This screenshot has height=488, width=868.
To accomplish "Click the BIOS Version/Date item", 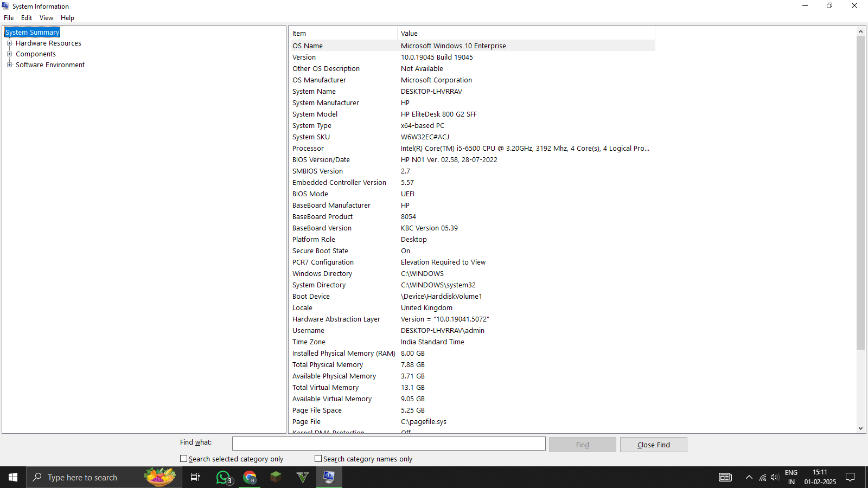I will (x=321, y=160).
